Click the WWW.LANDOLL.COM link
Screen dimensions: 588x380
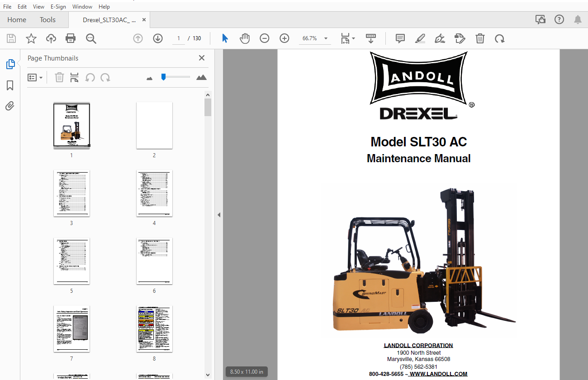[x=438, y=374]
